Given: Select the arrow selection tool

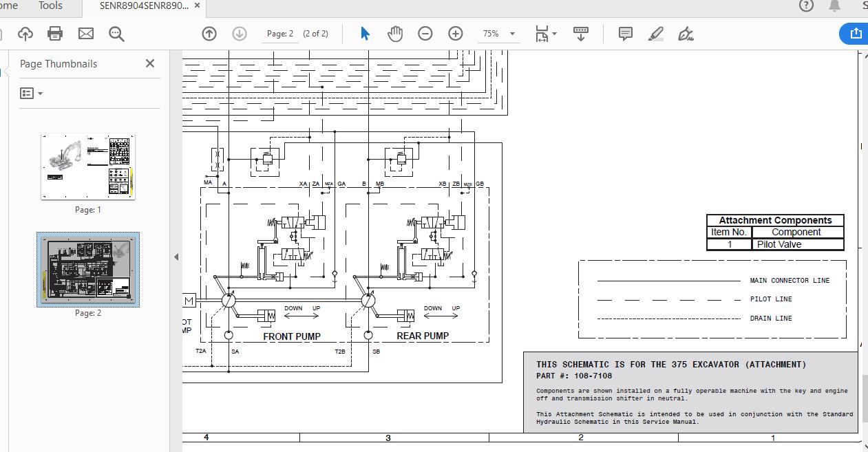Looking at the screenshot, I should 365,33.
